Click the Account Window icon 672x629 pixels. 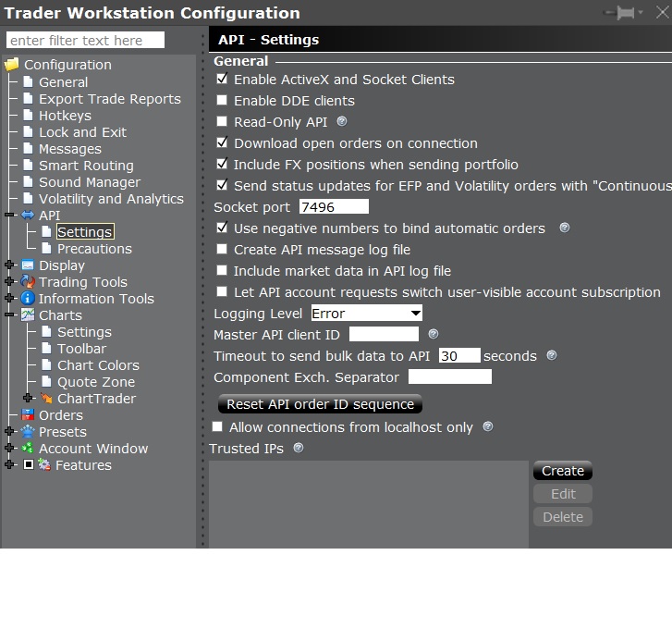(x=28, y=448)
